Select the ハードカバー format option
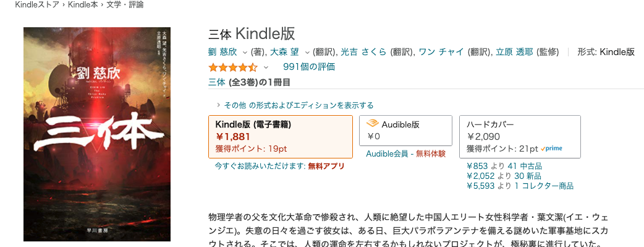The height and width of the screenshot is (247, 644). coord(520,137)
